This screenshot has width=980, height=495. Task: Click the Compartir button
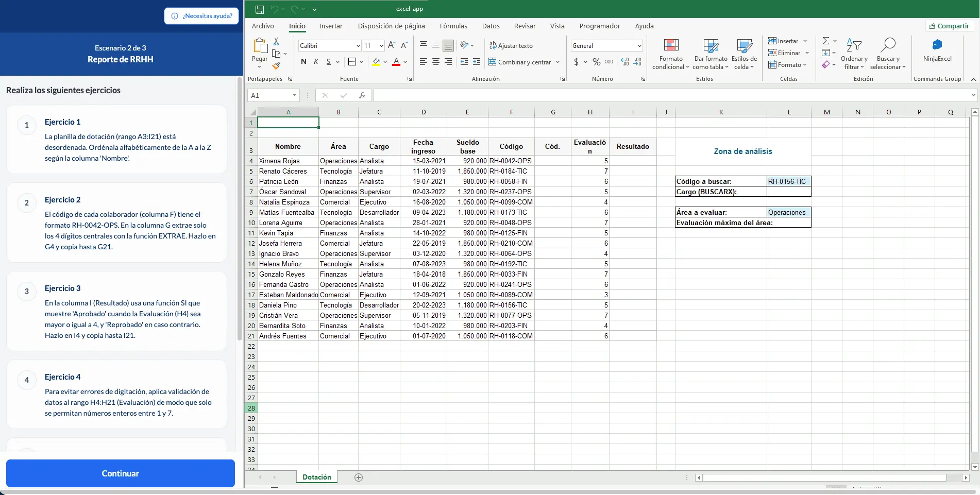point(949,26)
